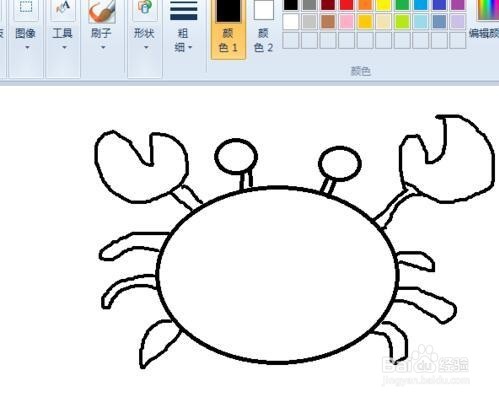499x398 pixels.
Task: Click inside the crab's oval body on canvas
Action: [x=277, y=275]
